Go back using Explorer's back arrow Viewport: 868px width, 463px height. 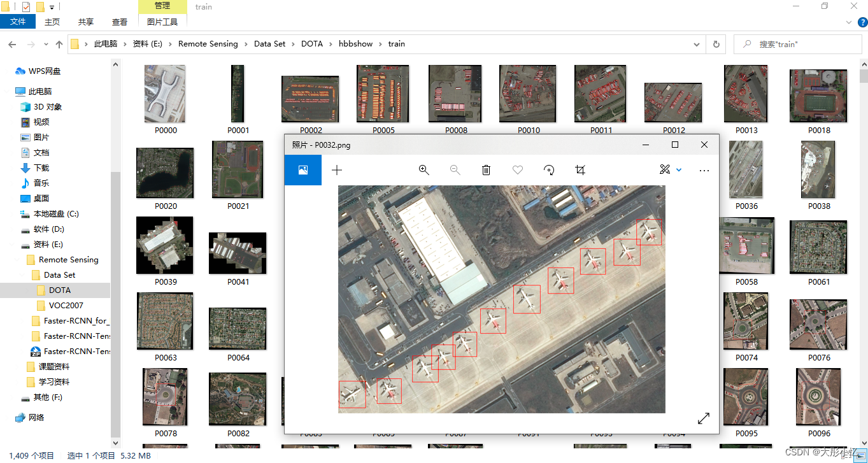coord(11,44)
